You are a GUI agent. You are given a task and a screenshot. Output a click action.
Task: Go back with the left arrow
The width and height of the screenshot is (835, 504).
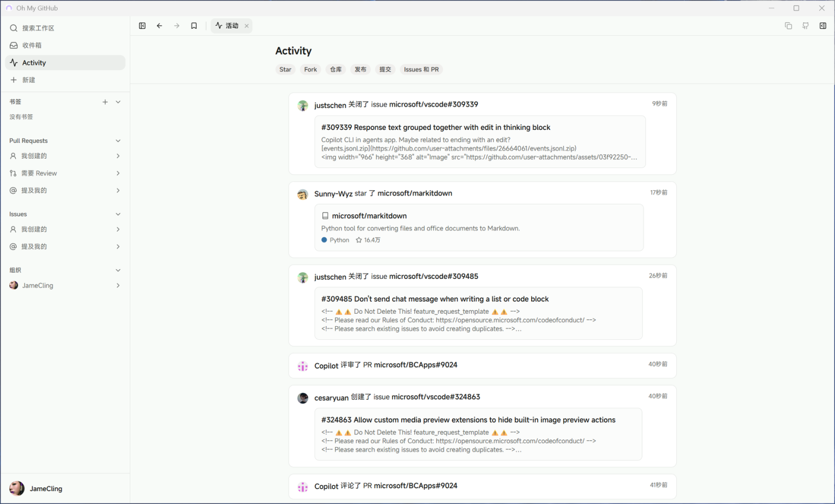point(159,26)
